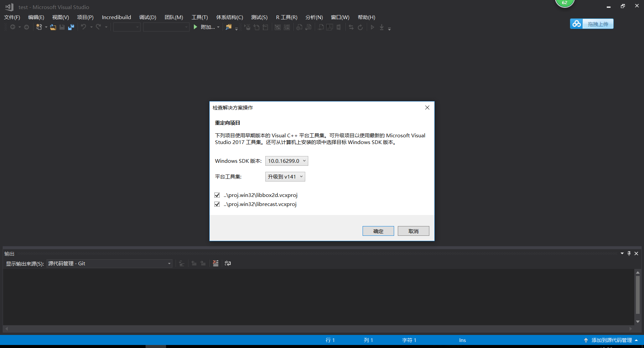
Task: Click the Open File folder icon
Action: [x=53, y=27]
